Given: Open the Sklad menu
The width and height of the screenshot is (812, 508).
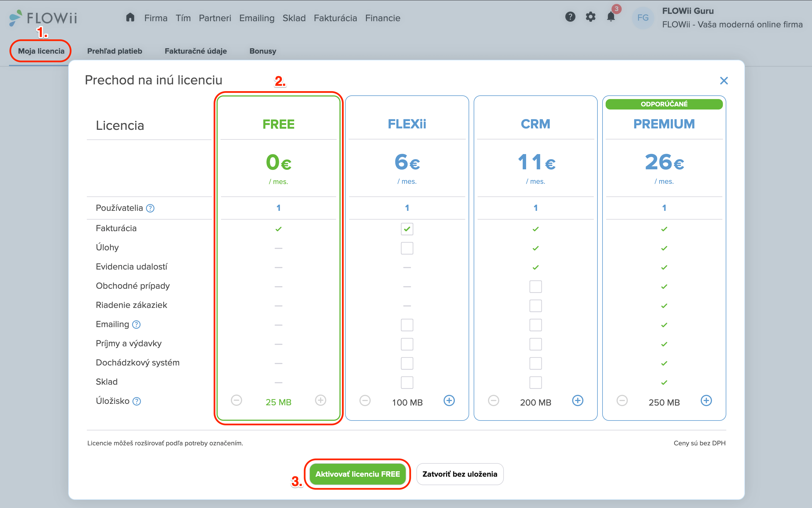Looking at the screenshot, I should point(294,18).
